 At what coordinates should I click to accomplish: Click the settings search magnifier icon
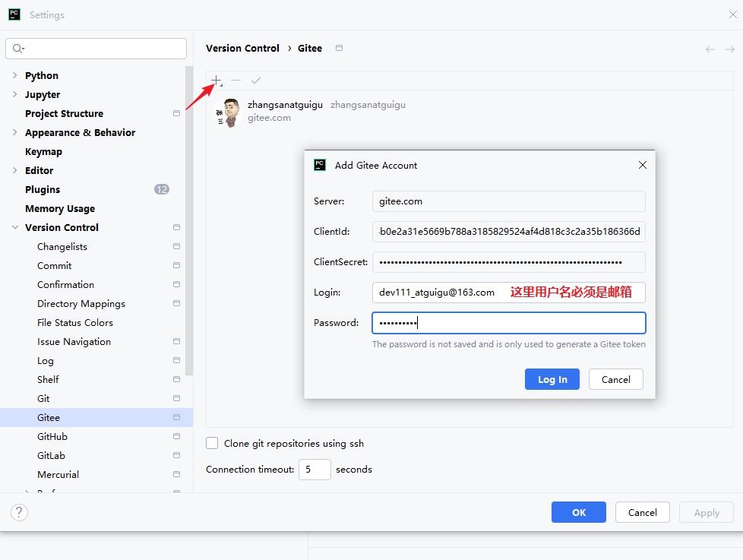tap(18, 49)
